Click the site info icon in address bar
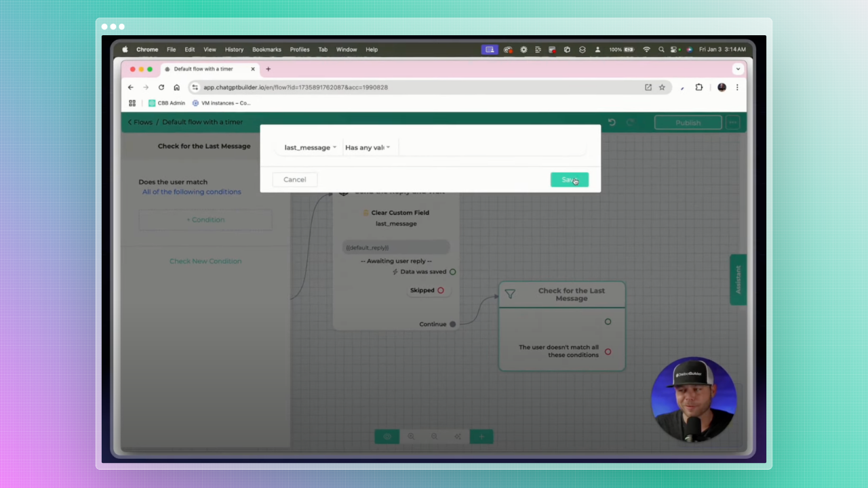The height and width of the screenshot is (488, 868). click(x=195, y=87)
